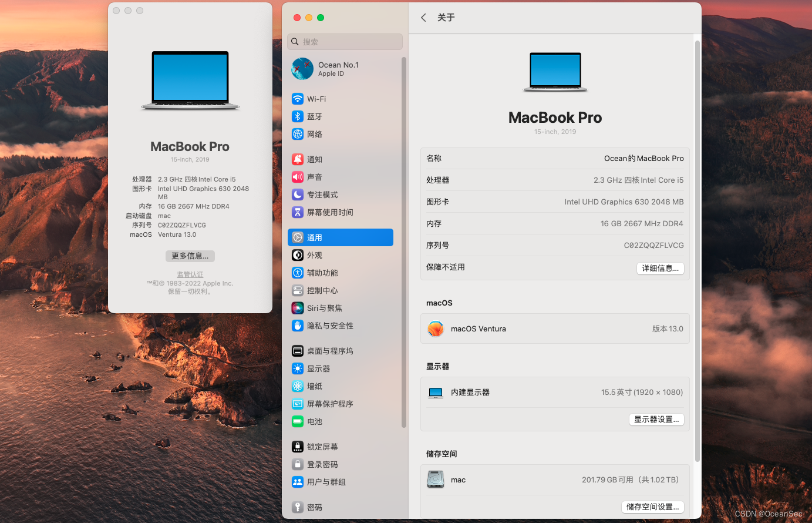Open Lock Screen (锁定屏幕) icon

pyautogui.click(x=298, y=447)
